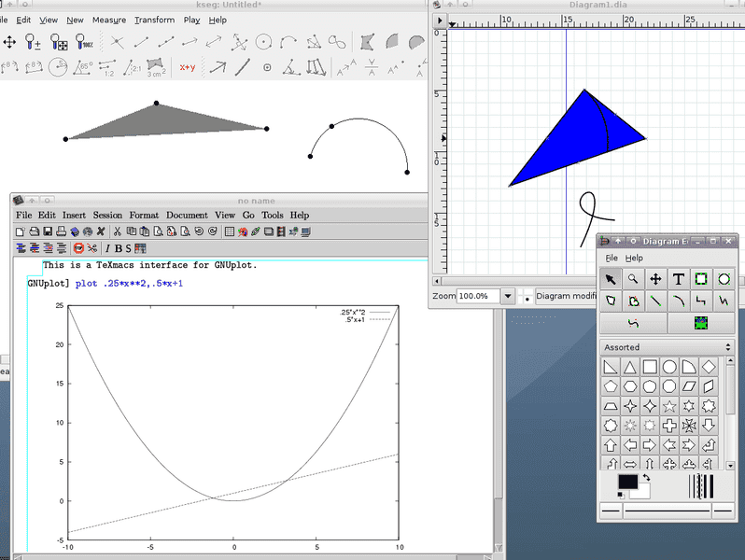Select the Text tool in Dia toolbox
745x560 pixels.
tap(679, 279)
